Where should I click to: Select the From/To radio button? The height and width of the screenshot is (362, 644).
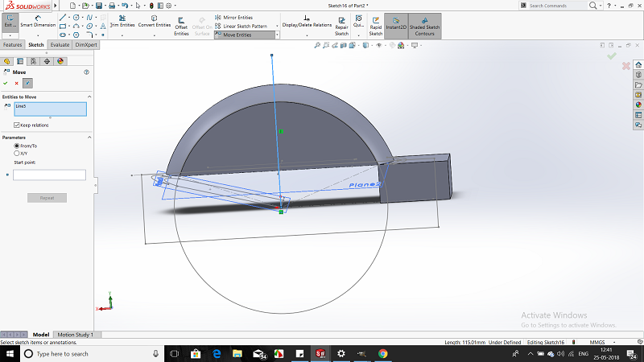coord(17,146)
